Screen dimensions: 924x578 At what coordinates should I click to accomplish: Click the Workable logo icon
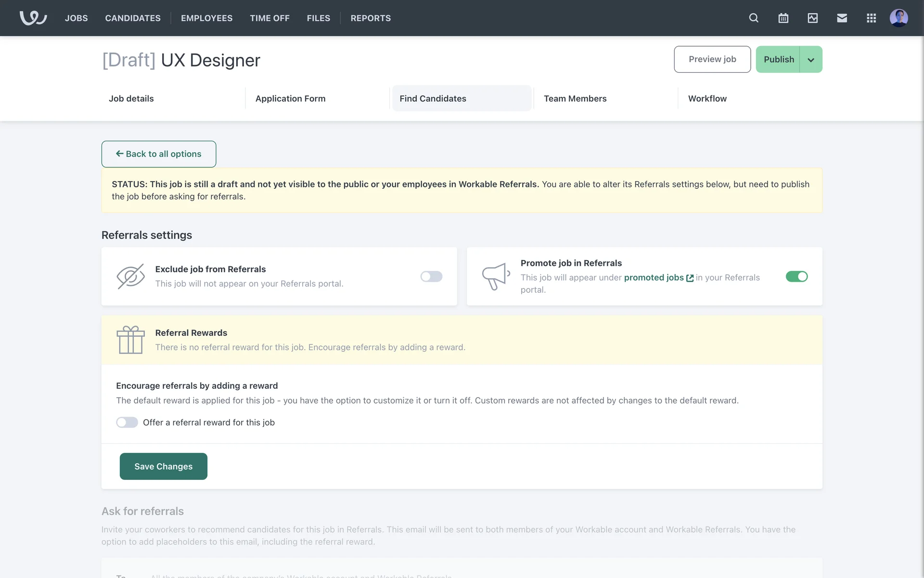tap(33, 18)
